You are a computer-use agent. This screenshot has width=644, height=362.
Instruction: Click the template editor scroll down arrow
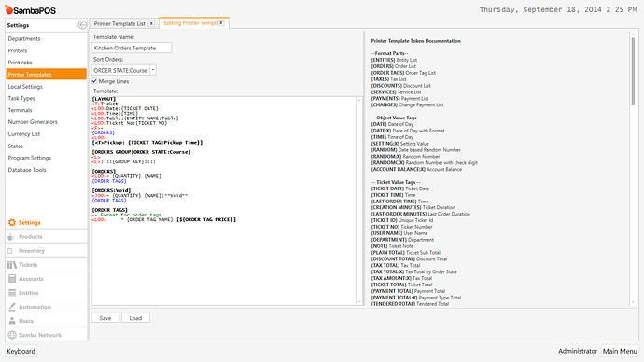tap(359, 302)
